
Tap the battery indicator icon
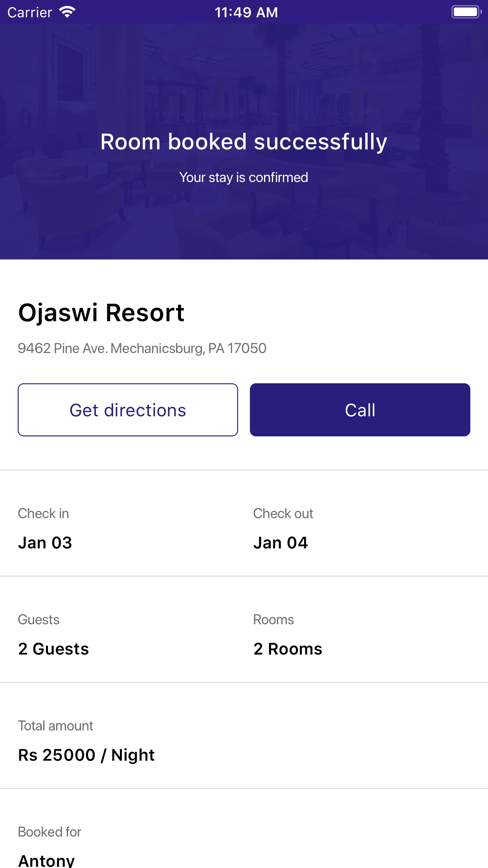[x=466, y=12]
